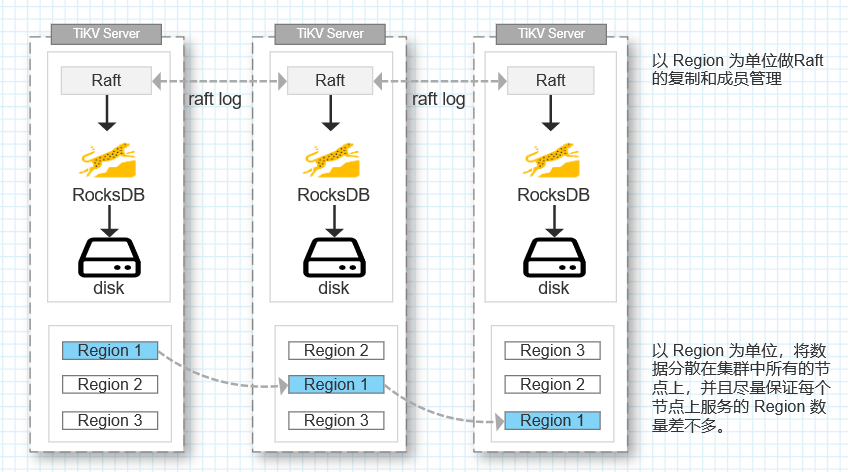Select the Raft box in the third server
Screen dimensions: 848x472
click(x=551, y=81)
